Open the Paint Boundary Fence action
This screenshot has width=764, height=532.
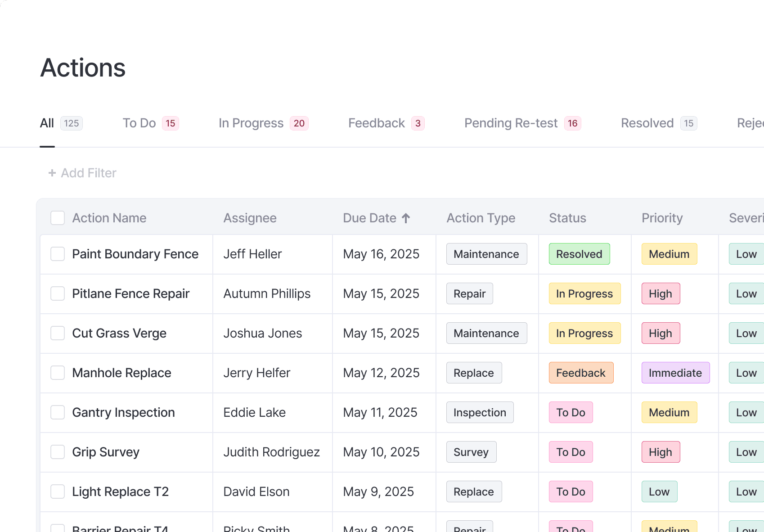(135, 254)
